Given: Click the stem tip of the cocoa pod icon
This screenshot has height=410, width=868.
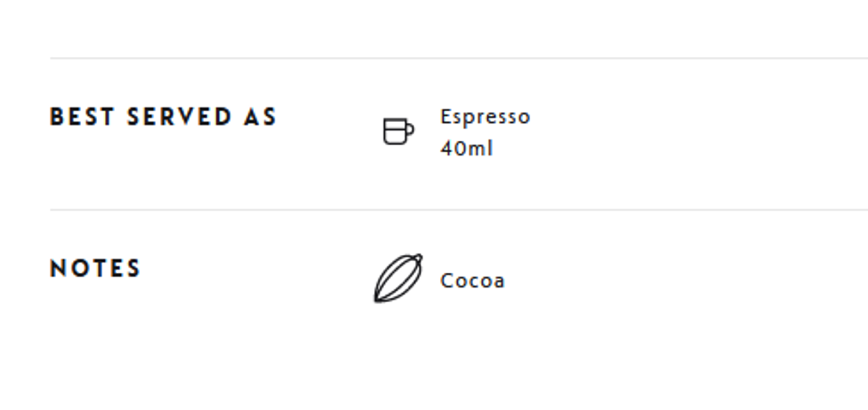Looking at the screenshot, I should (418, 257).
